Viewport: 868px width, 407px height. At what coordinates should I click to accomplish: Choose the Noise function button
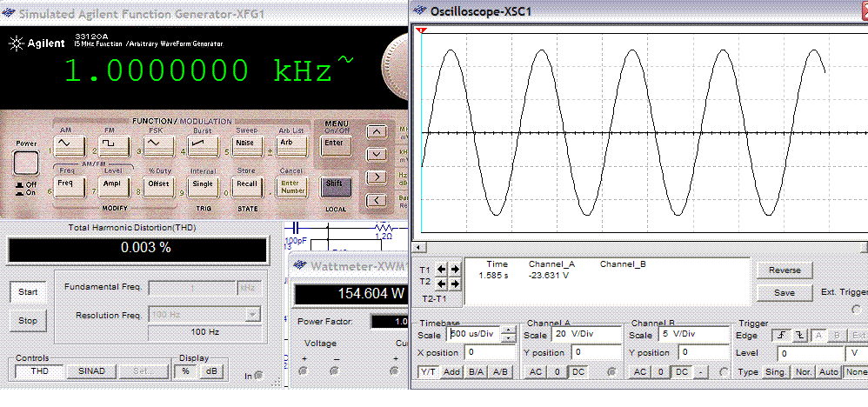pos(246,145)
